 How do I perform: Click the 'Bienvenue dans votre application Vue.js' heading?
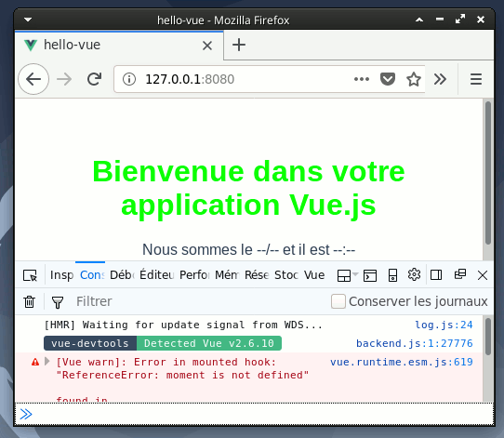(x=248, y=188)
